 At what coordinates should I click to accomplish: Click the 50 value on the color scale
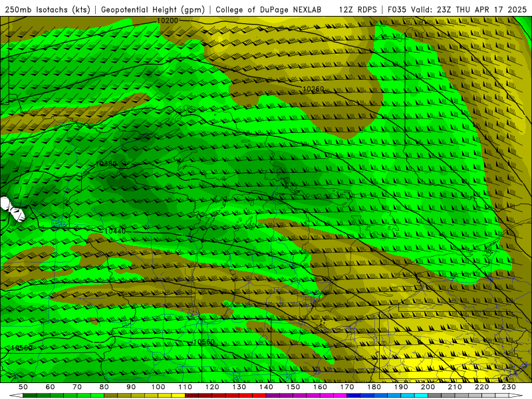tap(23, 387)
